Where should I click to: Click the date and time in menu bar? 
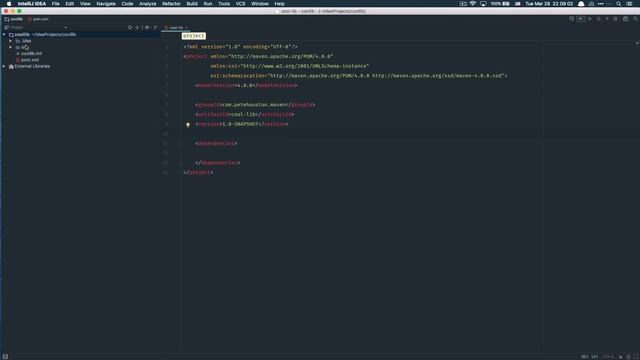pyautogui.click(x=549, y=4)
